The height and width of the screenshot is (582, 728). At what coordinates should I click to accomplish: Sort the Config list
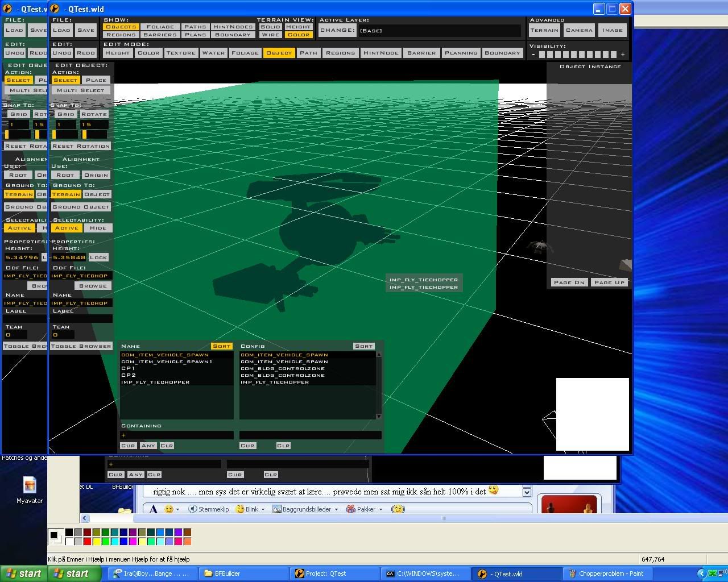pos(363,346)
